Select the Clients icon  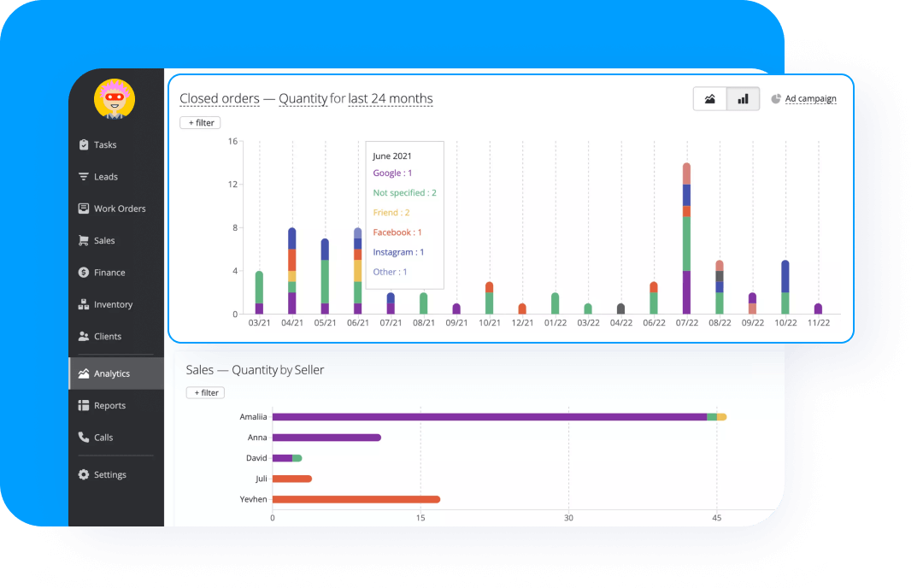pos(85,336)
